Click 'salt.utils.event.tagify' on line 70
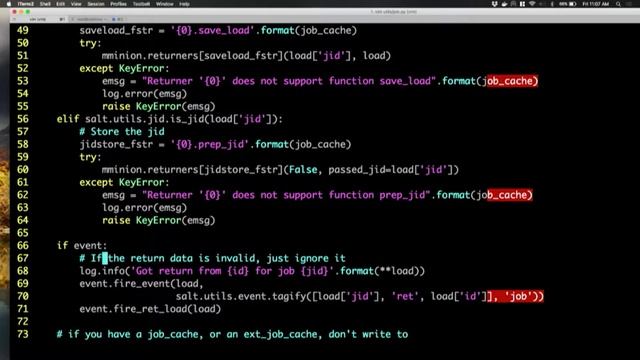640x360 pixels. 241,296
